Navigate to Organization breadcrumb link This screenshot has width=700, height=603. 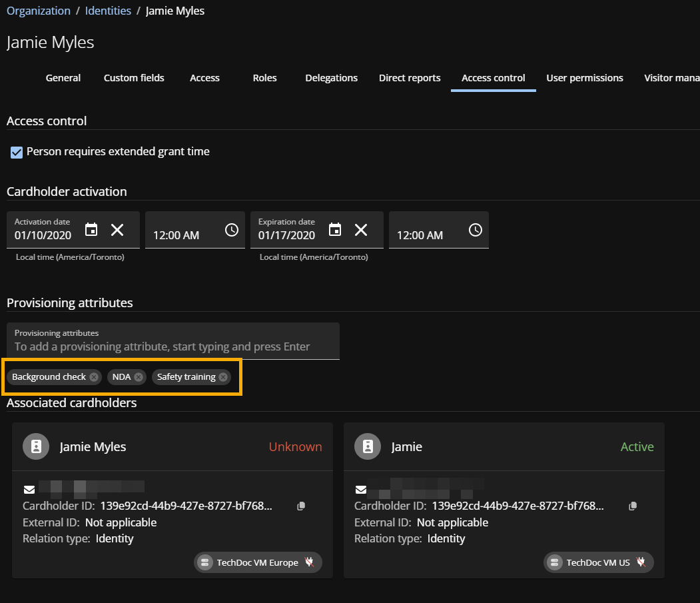[39, 11]
